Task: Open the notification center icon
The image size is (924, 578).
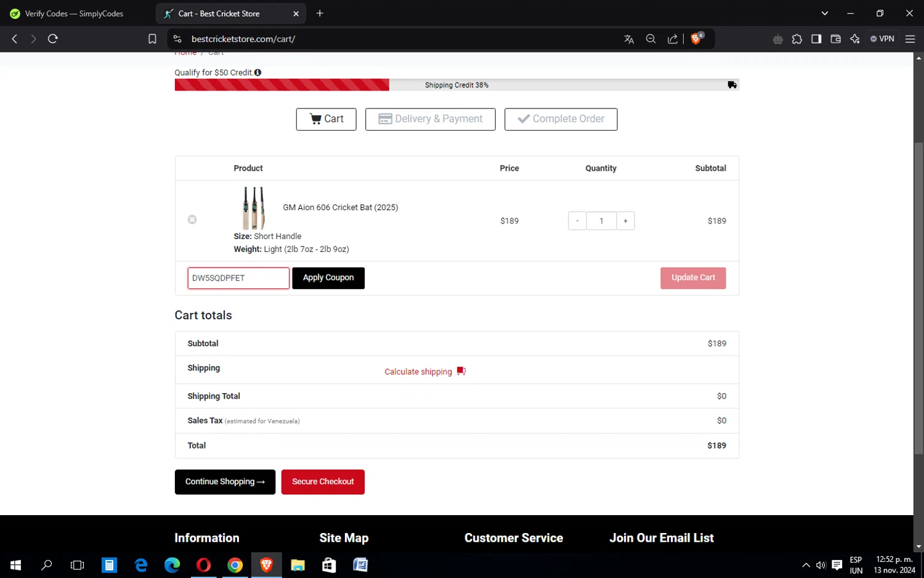Action: (x=837, y=565)
